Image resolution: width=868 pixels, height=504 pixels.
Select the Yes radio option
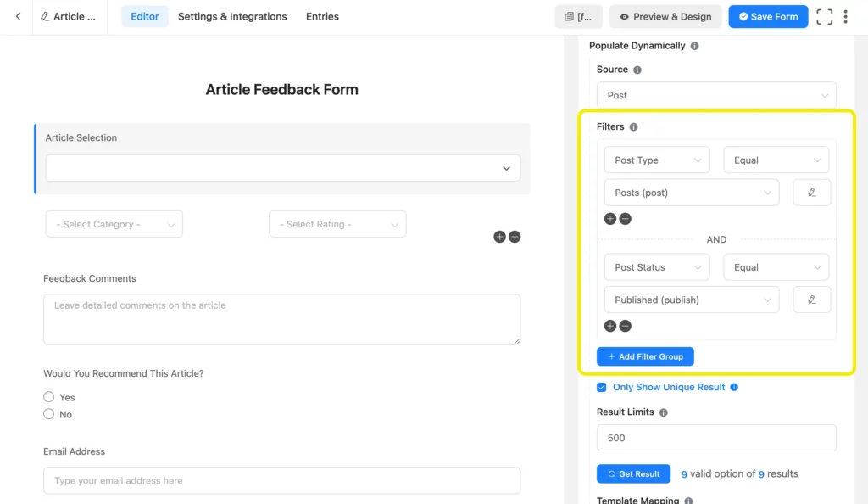tap(48, 397)
